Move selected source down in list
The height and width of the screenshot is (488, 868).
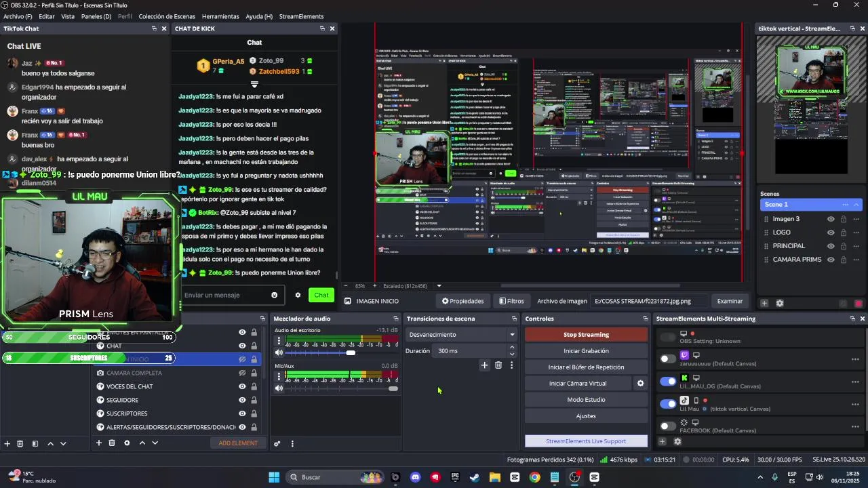(x=155, y=443)
